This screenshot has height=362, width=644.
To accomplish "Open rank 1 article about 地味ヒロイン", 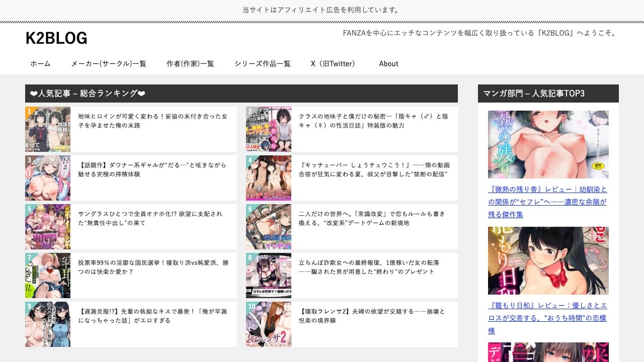I will (x=153, y=121).
